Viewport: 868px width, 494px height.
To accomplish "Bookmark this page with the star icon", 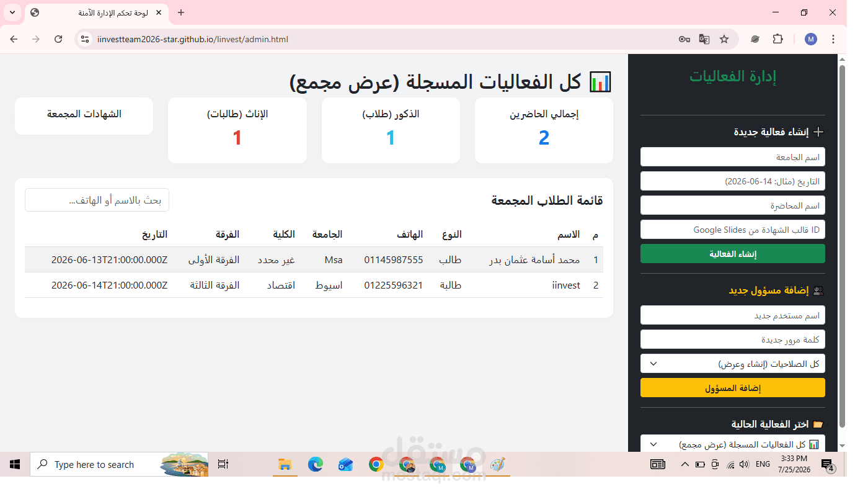I will 724,39.
